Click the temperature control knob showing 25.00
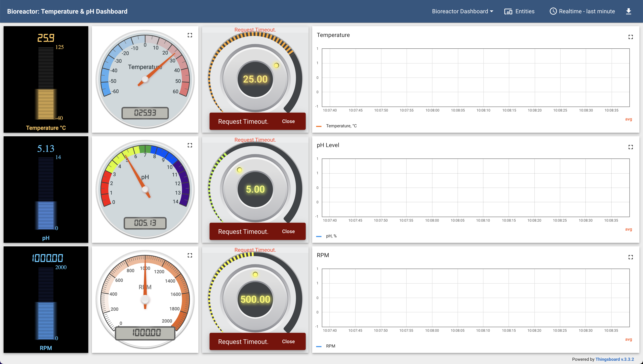 coord(255,79)
